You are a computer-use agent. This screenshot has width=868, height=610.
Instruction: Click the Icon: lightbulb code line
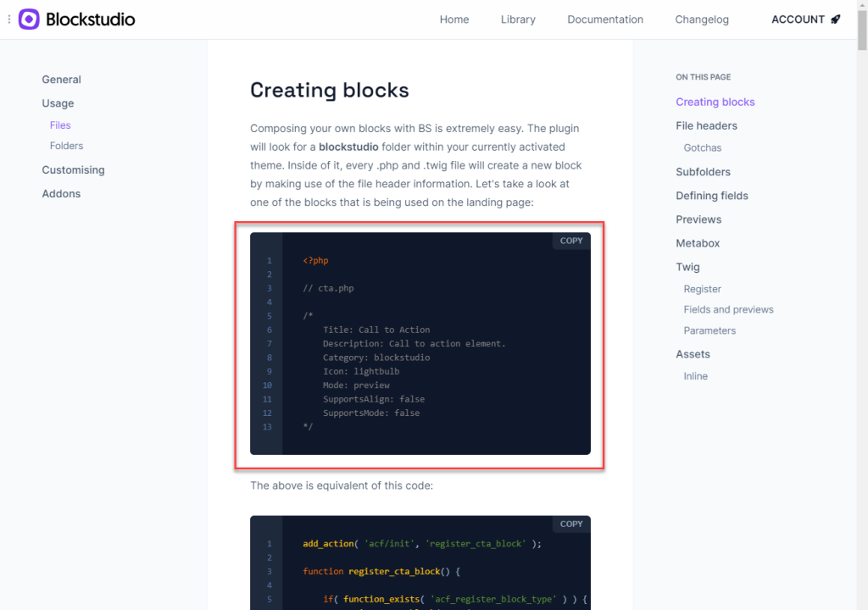[361, 371]
